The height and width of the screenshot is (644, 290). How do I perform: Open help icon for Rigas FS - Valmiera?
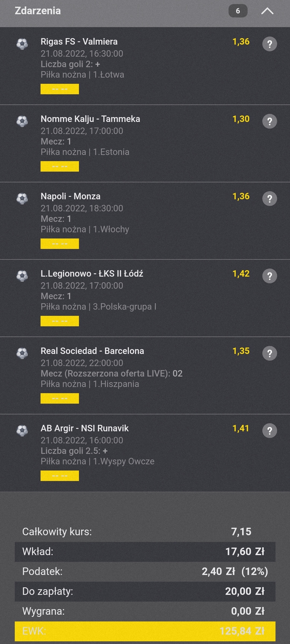pyautogui.click(x=270, y=44)
